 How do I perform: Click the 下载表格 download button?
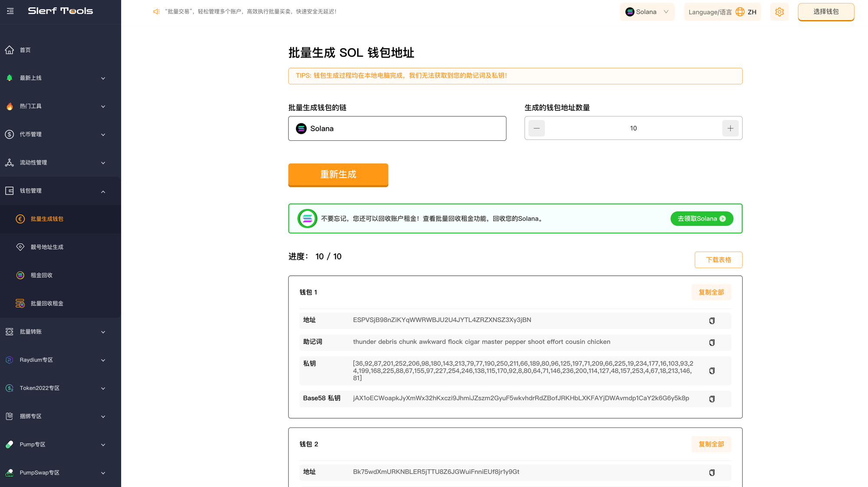click(x=718, y=260)
